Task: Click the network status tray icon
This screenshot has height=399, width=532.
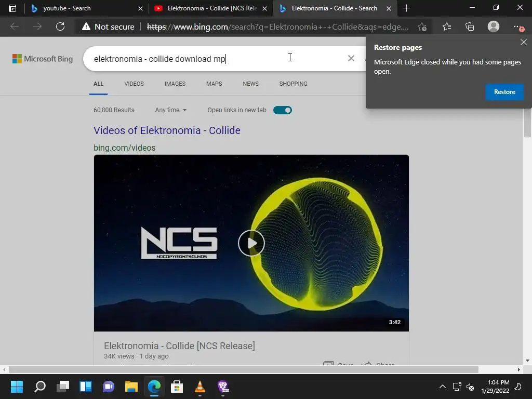Action: coord(457,387)
